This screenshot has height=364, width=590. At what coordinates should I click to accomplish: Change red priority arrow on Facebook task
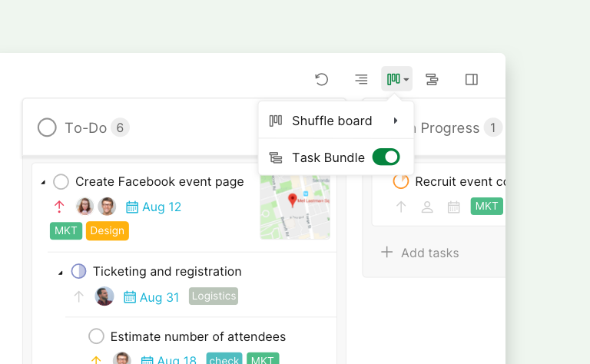(x=59, y=207)
